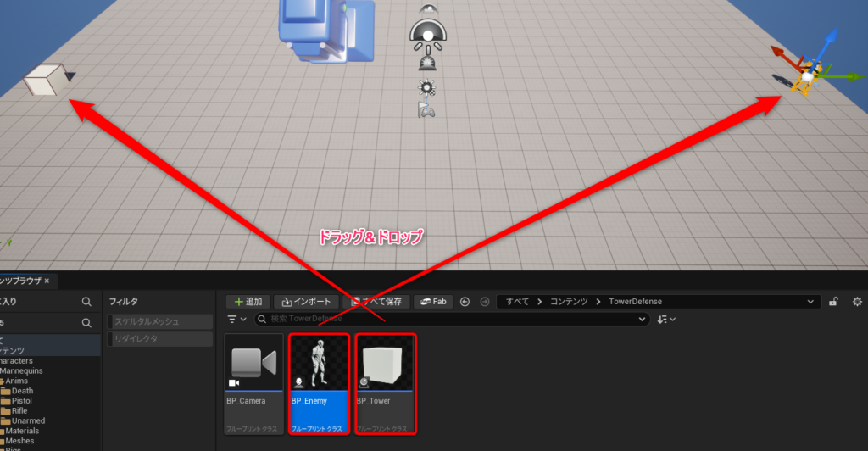Click the TowerDefense search field
The height and width of the screenshot is (451, 868).
pyautogui.click(x=449, y=319)
